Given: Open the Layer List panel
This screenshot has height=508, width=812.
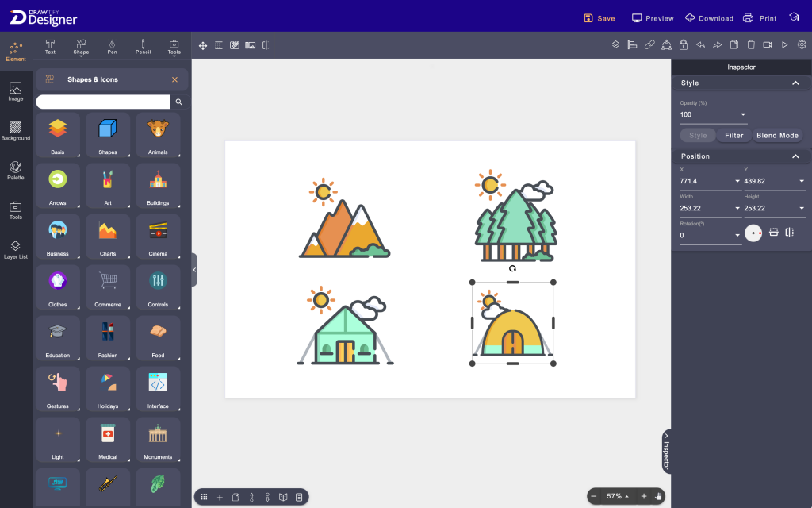Looking at the screenshot, I should coord(16,251).
